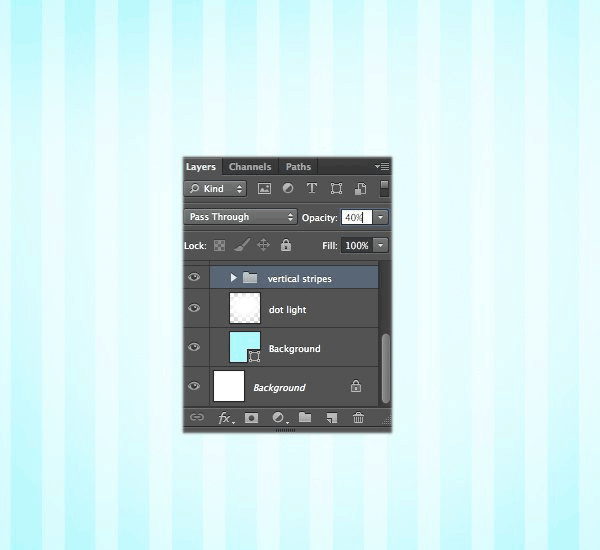Hide the dot light layer
Screen dimensions: 600x550
click(x=194, y=308)
